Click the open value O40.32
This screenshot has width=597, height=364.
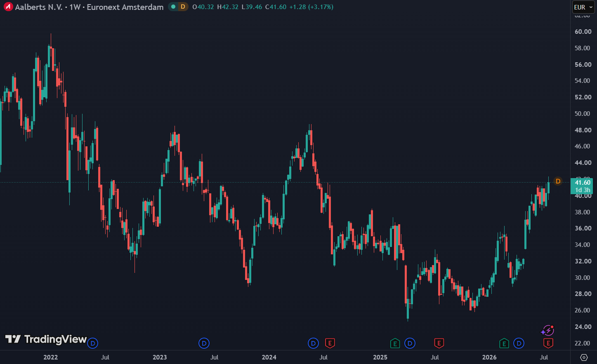(203, 7)
